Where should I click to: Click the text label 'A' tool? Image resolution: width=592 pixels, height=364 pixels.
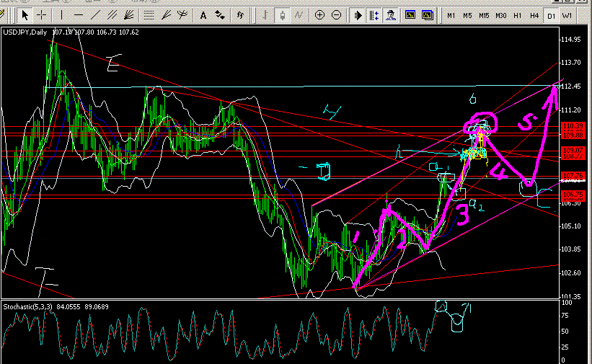pyautogui.click(x=203, y=14)
